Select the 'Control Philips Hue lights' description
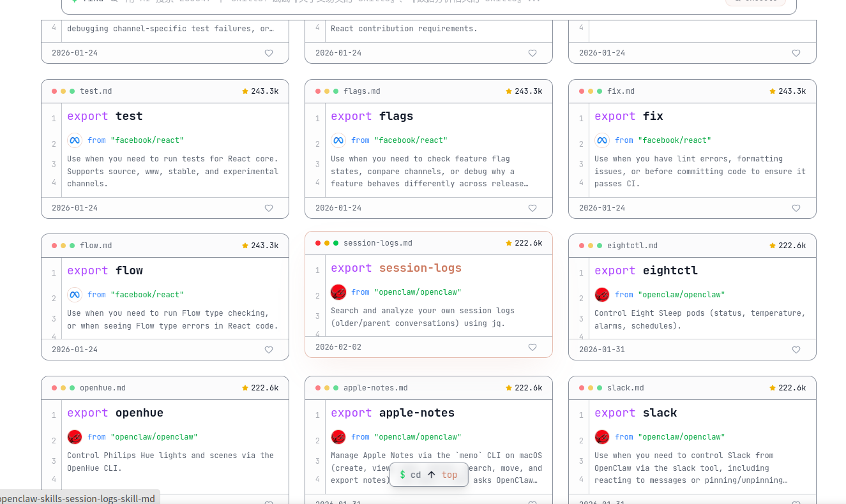The width and height of the screenshot is (846, 504). click(x=170, y=462)
